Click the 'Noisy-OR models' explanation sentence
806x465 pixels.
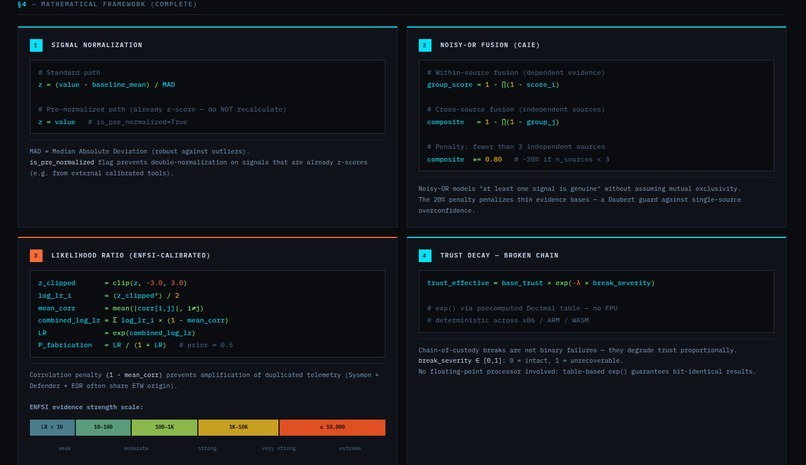coord(579,189)
